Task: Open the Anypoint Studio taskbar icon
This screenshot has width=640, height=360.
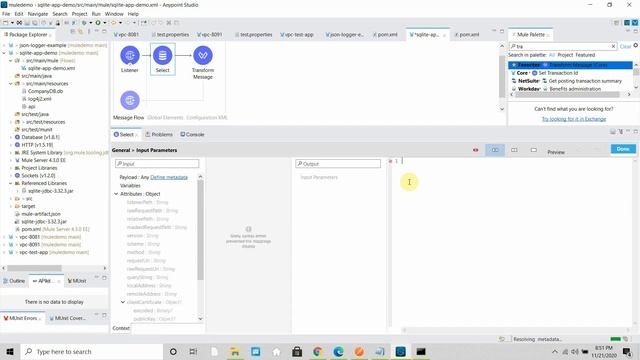Action: point(400,351)
